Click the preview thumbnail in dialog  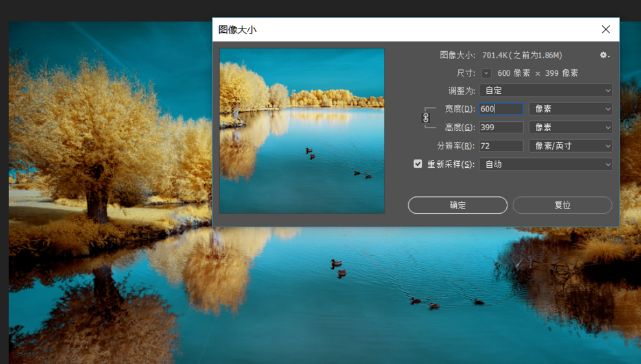click(302, 131)
